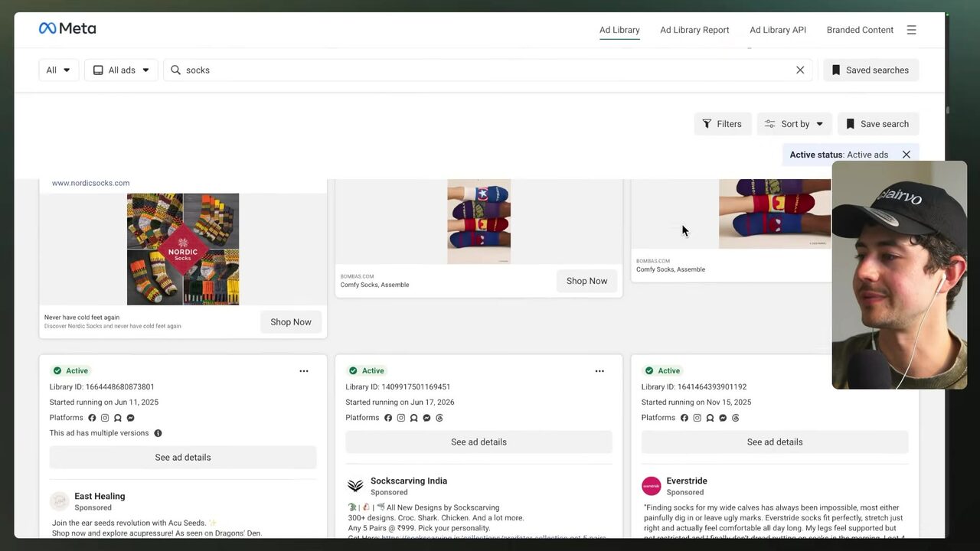Click Facebook platform icon on East Healing ad

[92, 418]
